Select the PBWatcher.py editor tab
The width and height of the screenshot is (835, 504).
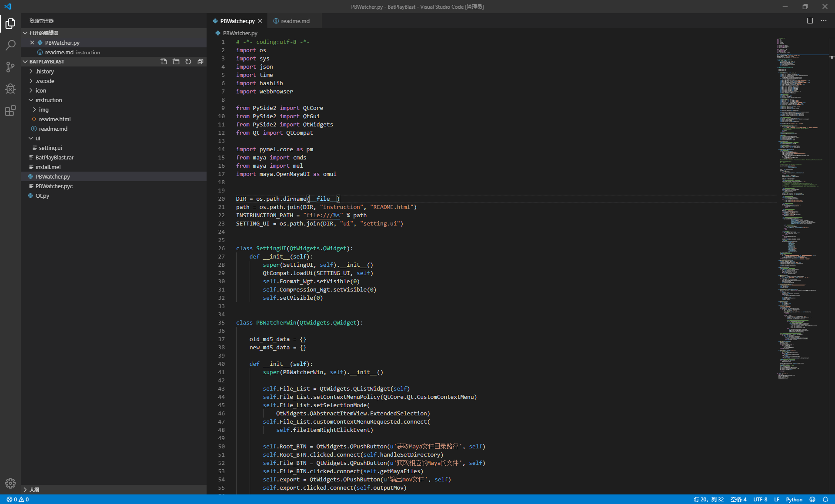(237, 21)
